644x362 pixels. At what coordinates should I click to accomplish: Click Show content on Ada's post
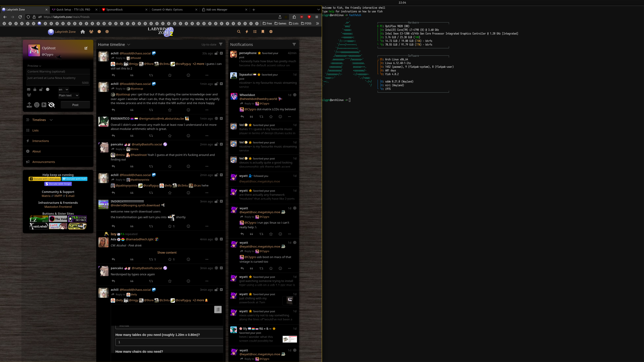click(167, 252)
